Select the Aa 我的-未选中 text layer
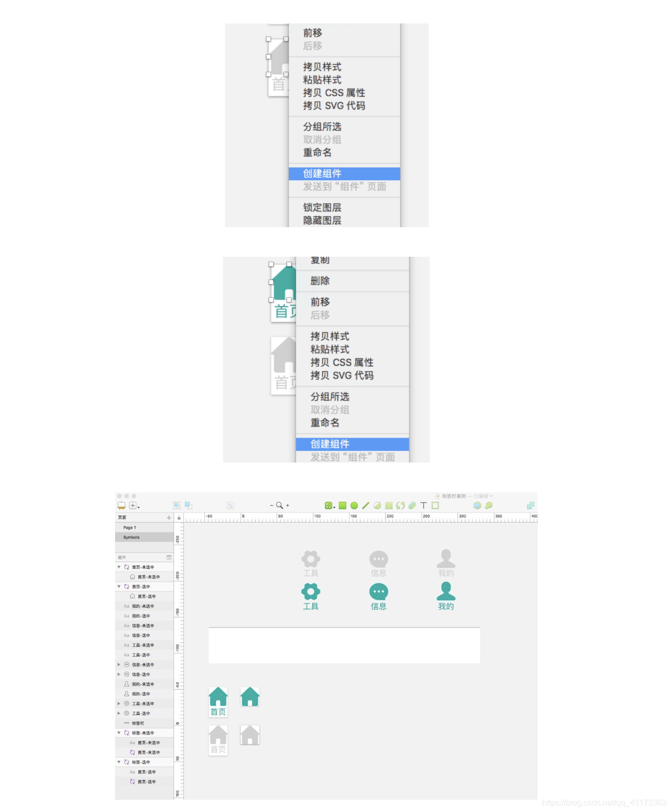Screen dimensions: 671x812 [145, 606]
